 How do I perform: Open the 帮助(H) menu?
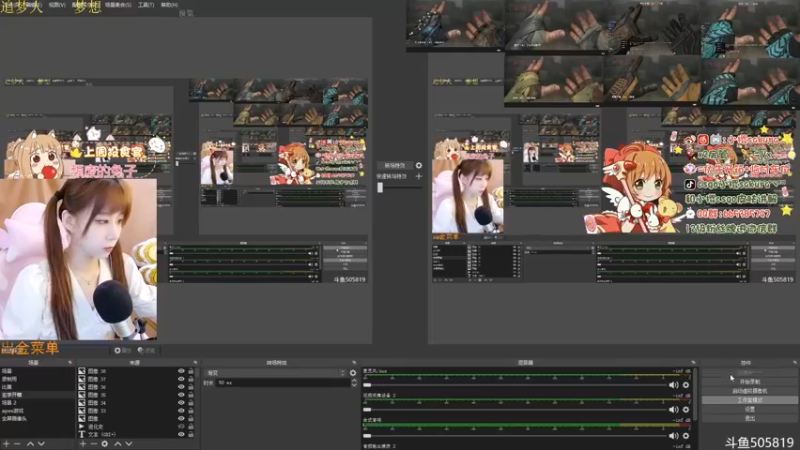[x=169, y=5]
